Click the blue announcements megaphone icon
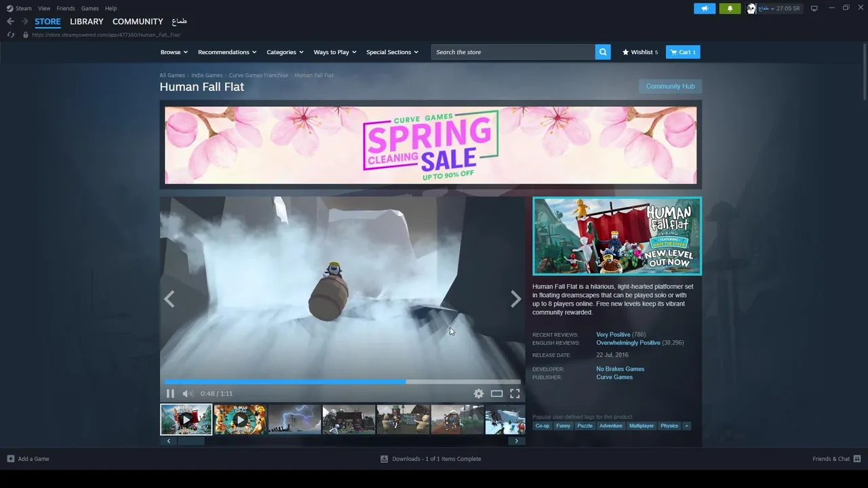This screenshot has height=488, width=868. click(x=705, y=8)
